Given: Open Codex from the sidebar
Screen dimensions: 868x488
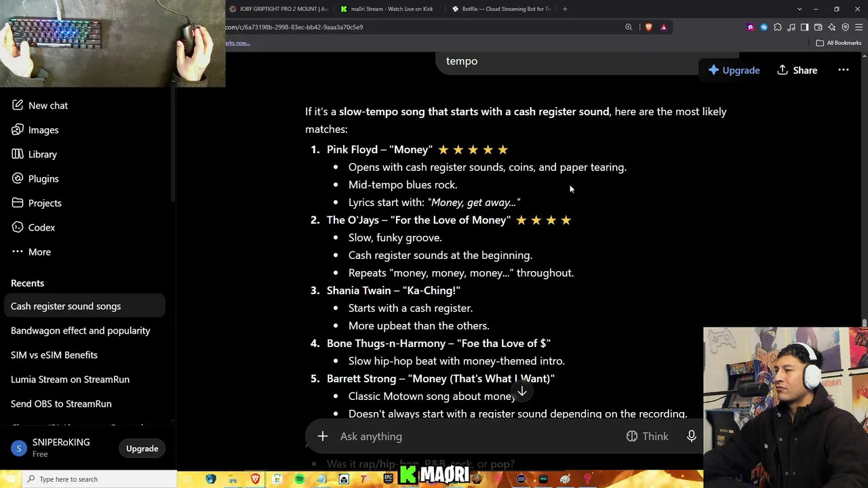Looking at the screenshot, I should pyautogui.click(x=33, y=228).
